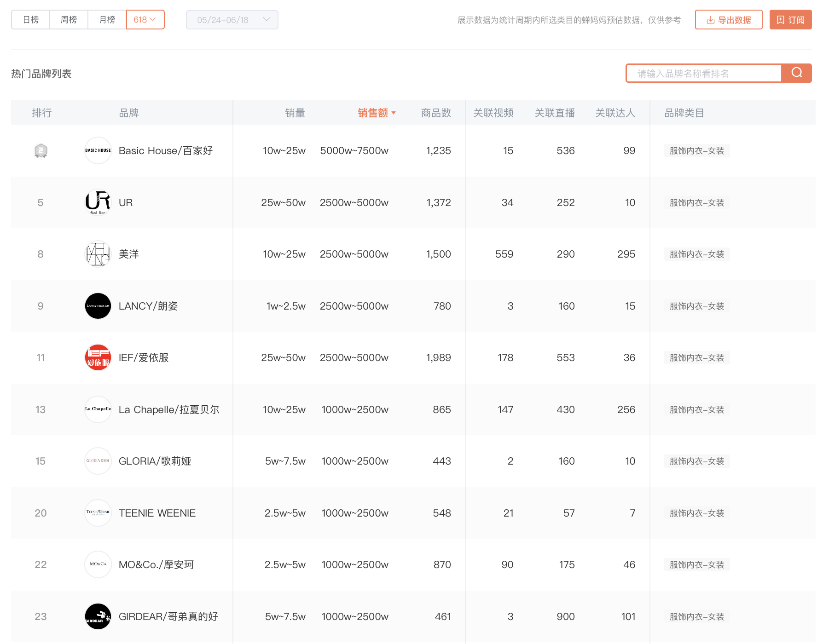Open the LANCY brand logo
The image size is (823, 644).
(x=98, y=306)
